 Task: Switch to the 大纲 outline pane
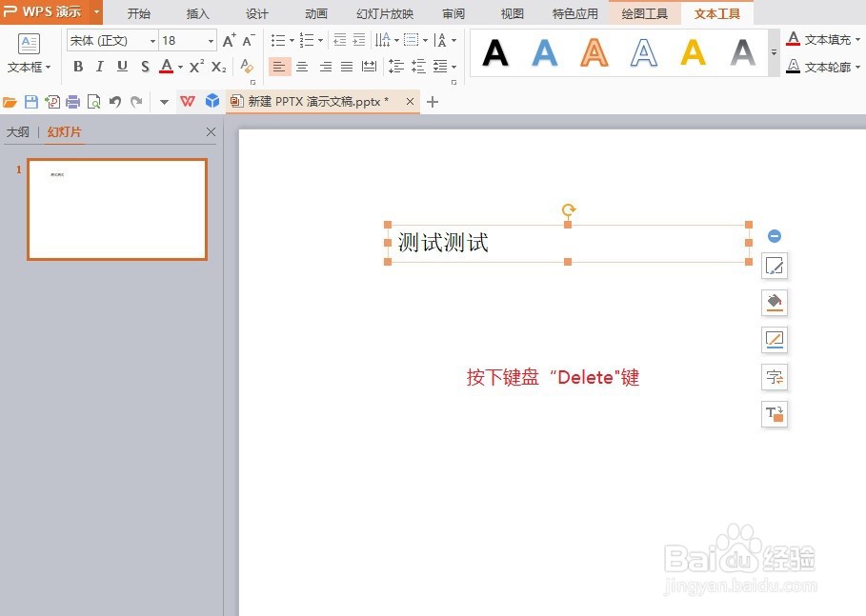(x=18, y=132)
